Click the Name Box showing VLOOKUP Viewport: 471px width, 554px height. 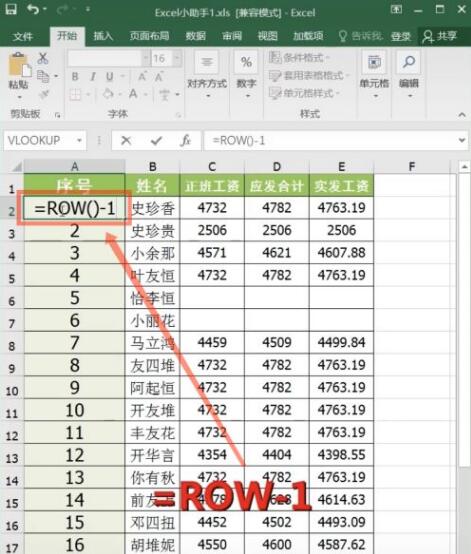pos(40,140)
